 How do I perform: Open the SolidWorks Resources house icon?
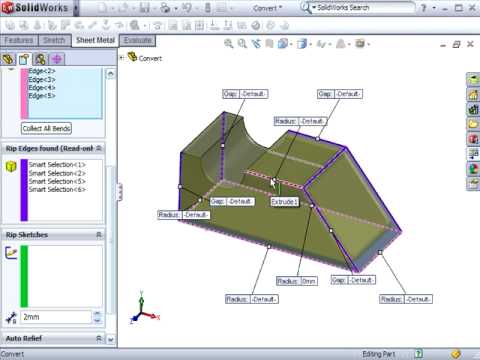coord(473,95)
